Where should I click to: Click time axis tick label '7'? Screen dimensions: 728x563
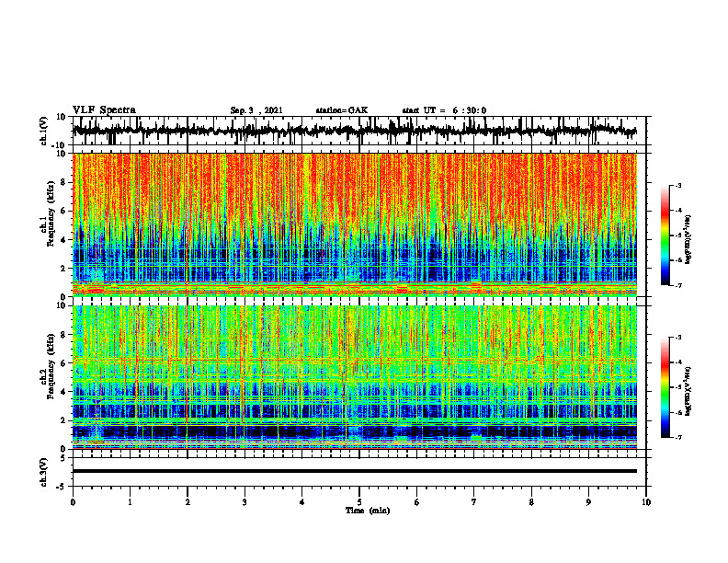click(474, 502)
